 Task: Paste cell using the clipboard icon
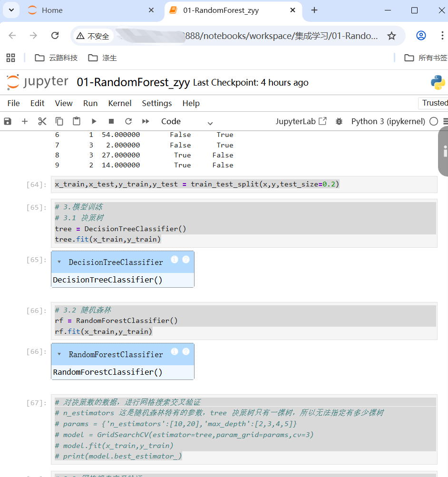pyautogui.click(x=77, y=121)
